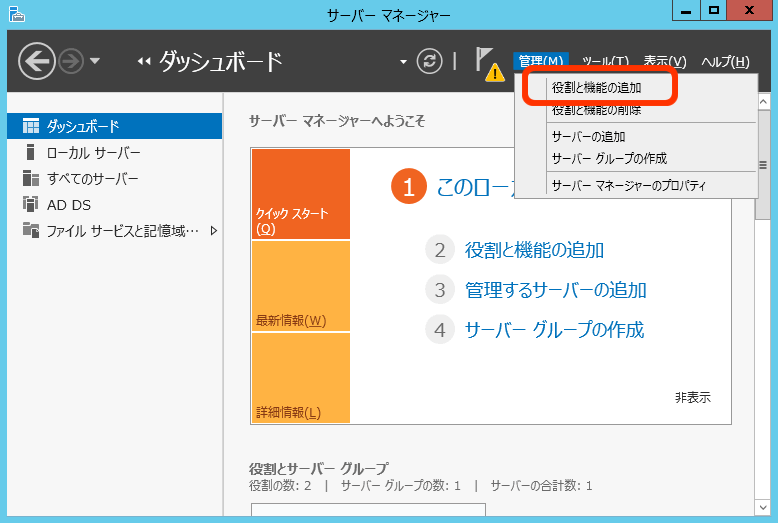
Task: Click the local server icon
Action: [x=30, y=152]
